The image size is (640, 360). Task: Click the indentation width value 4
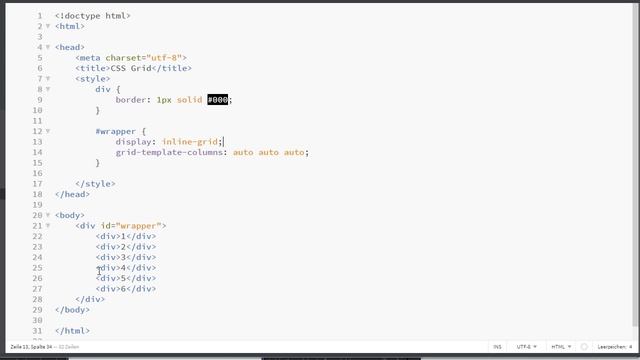point(631,347)
